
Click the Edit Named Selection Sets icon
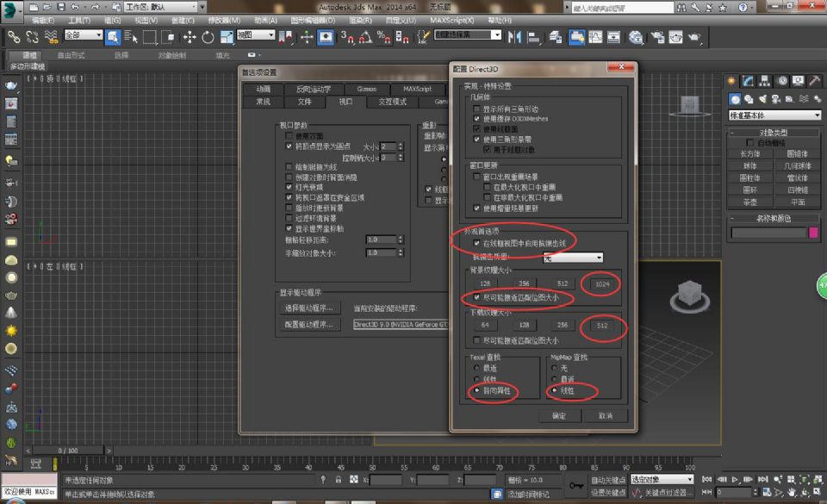pos(423,37)
